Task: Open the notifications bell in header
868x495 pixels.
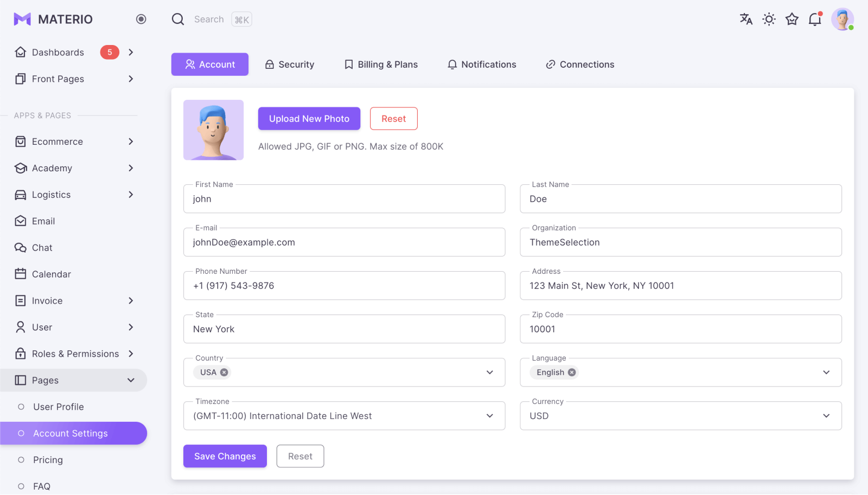Action: [x=815, y=19]
